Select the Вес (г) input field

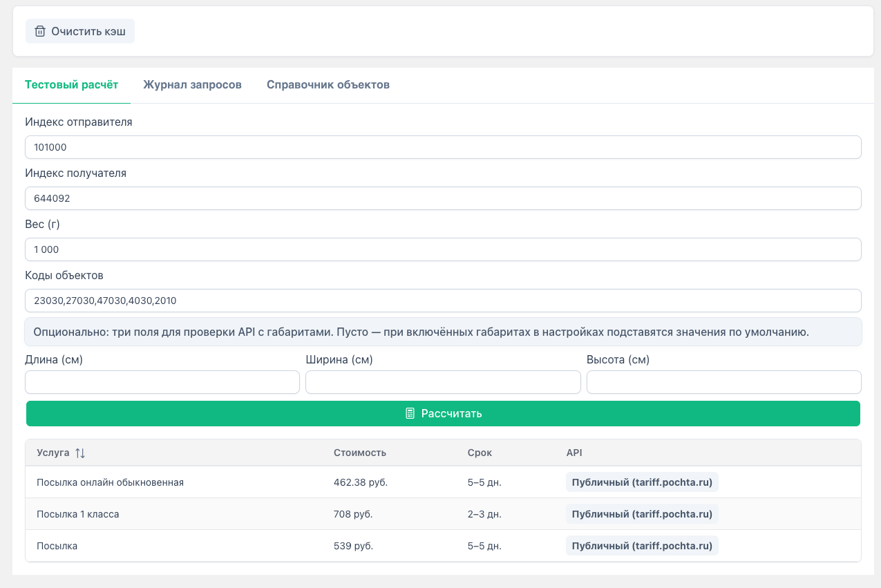click(x=442, y=249)
